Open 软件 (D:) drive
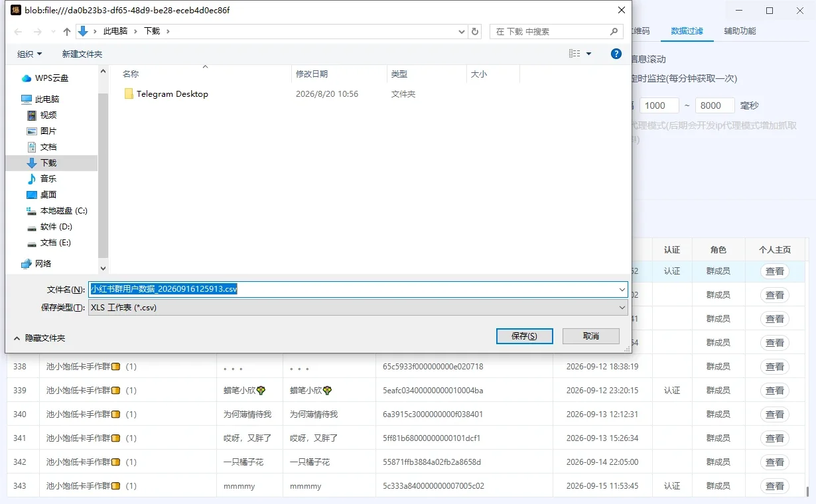 tap(50, 227)
